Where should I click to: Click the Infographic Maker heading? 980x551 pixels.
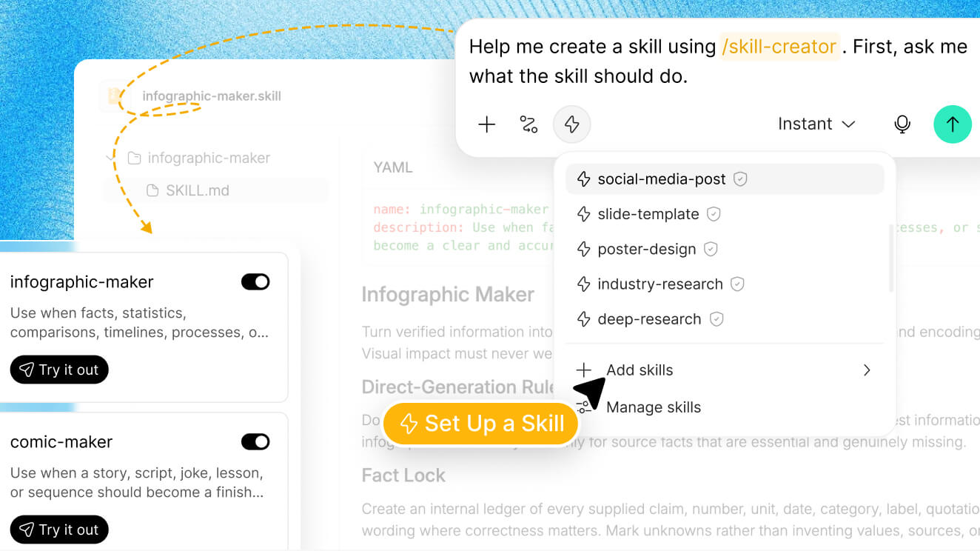point(448,295)
